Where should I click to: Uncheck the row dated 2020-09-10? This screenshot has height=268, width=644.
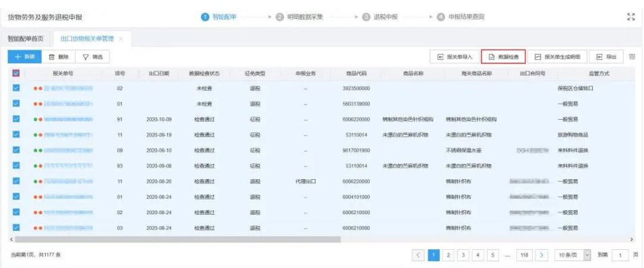point(16,149)
